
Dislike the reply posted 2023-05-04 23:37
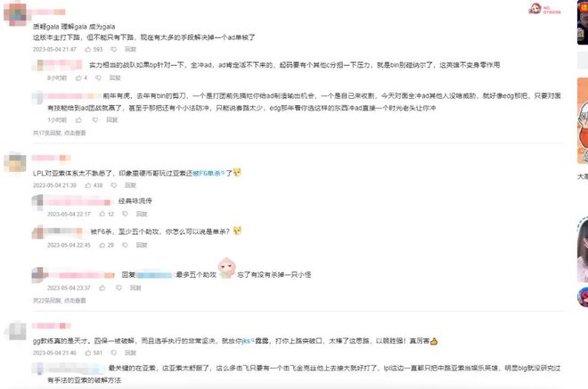click(118, 288)
